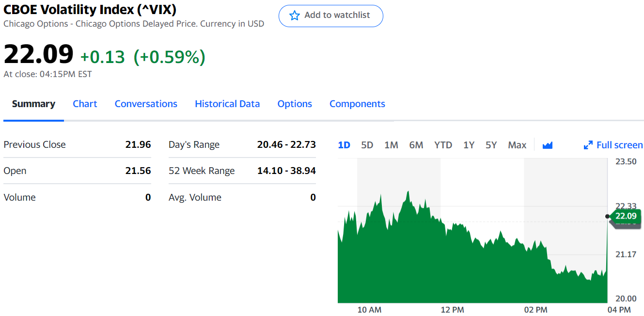Select the 1Y chart range

point(469,145)
